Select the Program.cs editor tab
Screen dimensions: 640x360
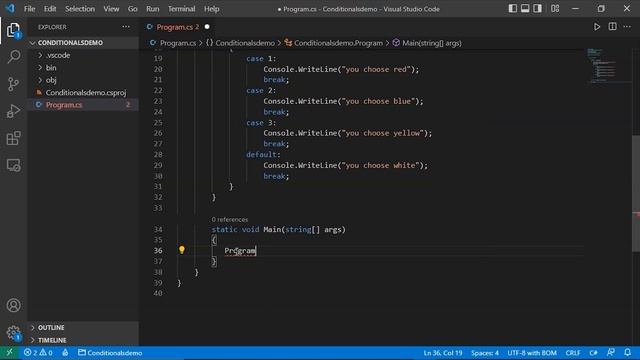[x=177, y=27]
